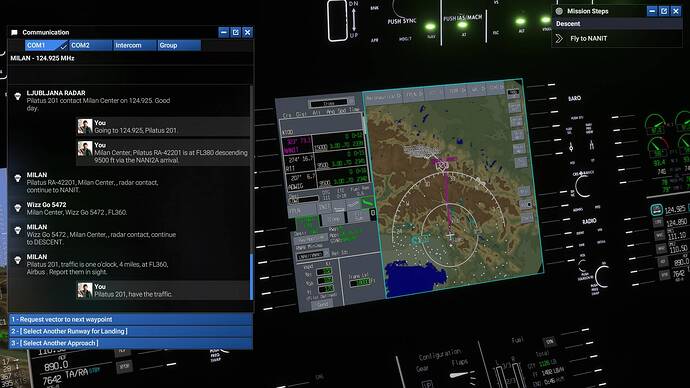690x388 pixels.
Task: Click pilot avatar on 'Going to 124.925' reply
Action: click(85, 126)
